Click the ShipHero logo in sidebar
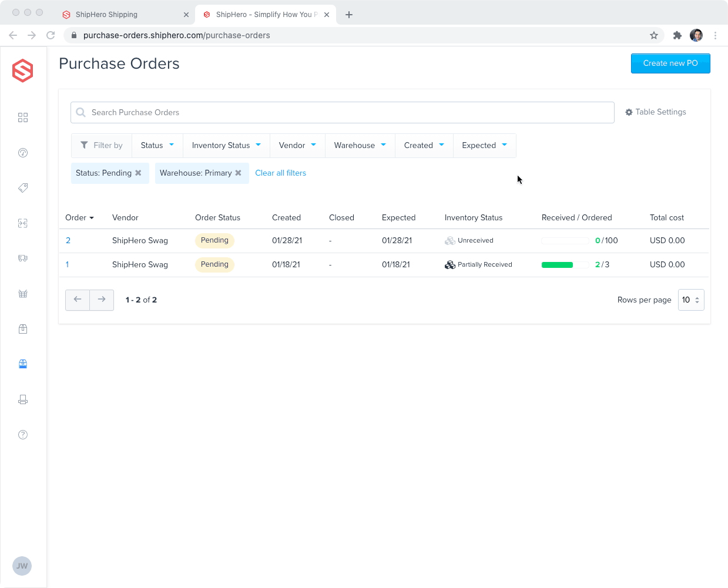This screenshot has height=588, width=728. coord(23,70)
